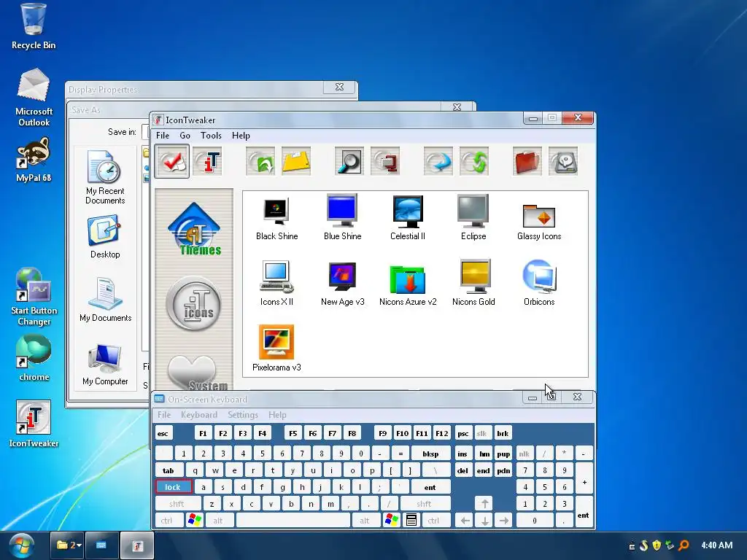This screenshot has width=747, height=560.
Task: Click the iT IconTweaker toolbar icon
Action: [207, 162]
